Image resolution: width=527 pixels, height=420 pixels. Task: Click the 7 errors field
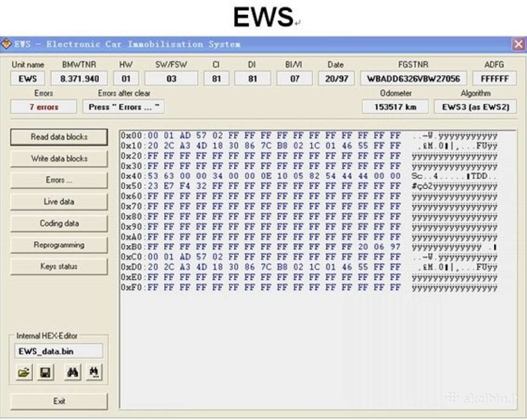point(44,107)
